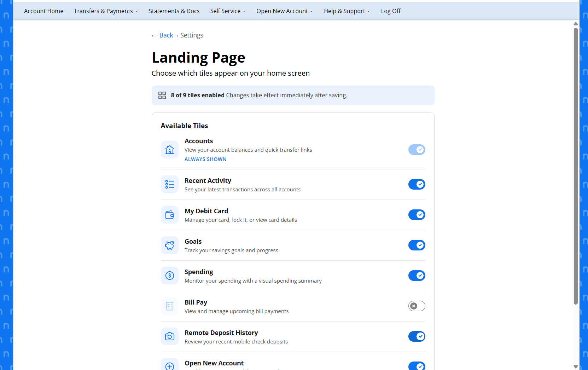
Task: Click the Spending dollar coin icon
Action: coord(170,276)
